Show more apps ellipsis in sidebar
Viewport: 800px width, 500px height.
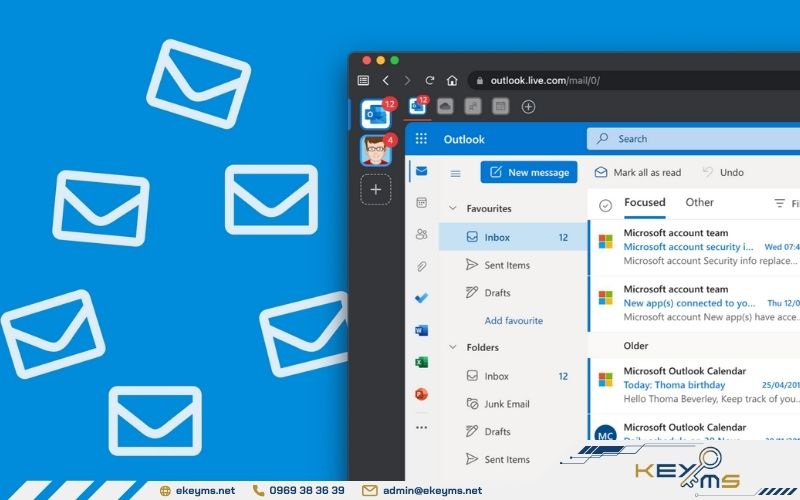click(x=421, y=428)
